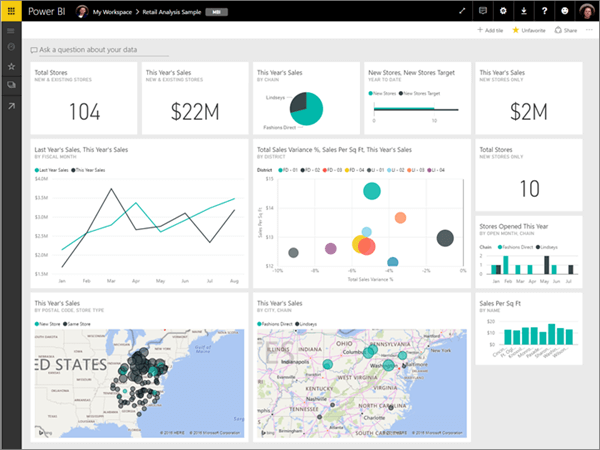The width and height of the screenshot is (600, 450).
Task: Click the Add tile button
Action: [490, 30]
